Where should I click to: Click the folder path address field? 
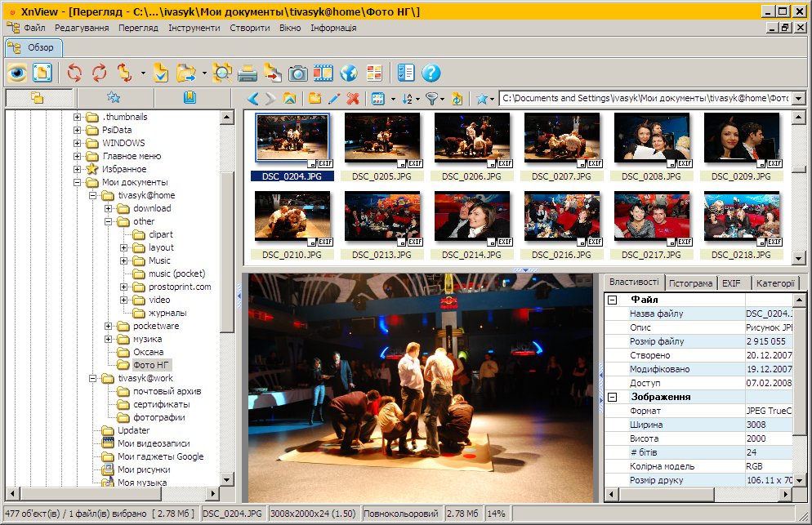pyautogui.click(x=646, y=98)
